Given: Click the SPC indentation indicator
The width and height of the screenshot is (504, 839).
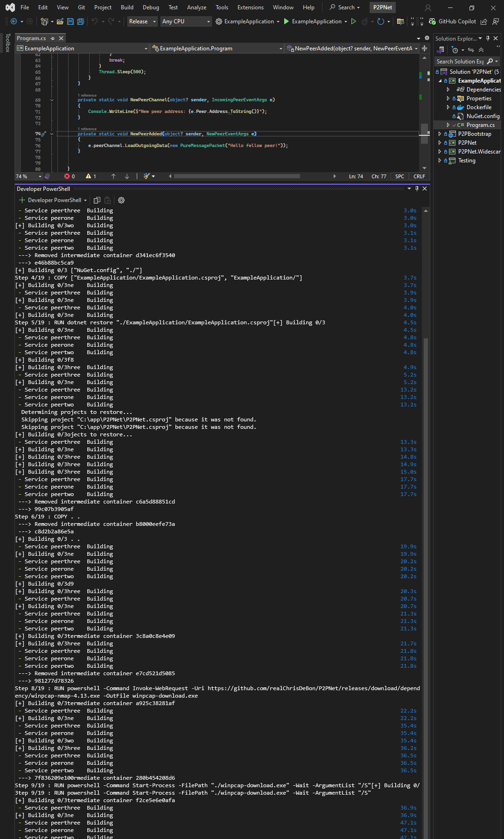Looking at the screenshot, I should coord(400,176).
